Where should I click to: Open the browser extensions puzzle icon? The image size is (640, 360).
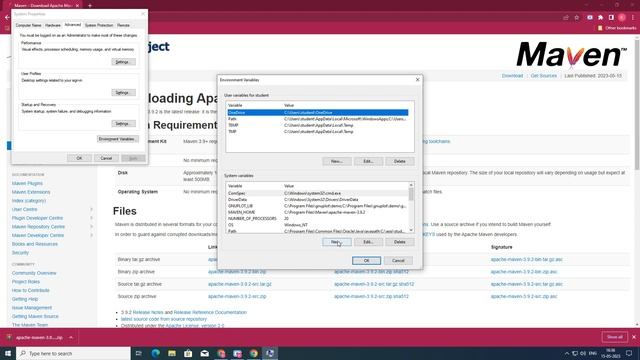pos(601,18)
